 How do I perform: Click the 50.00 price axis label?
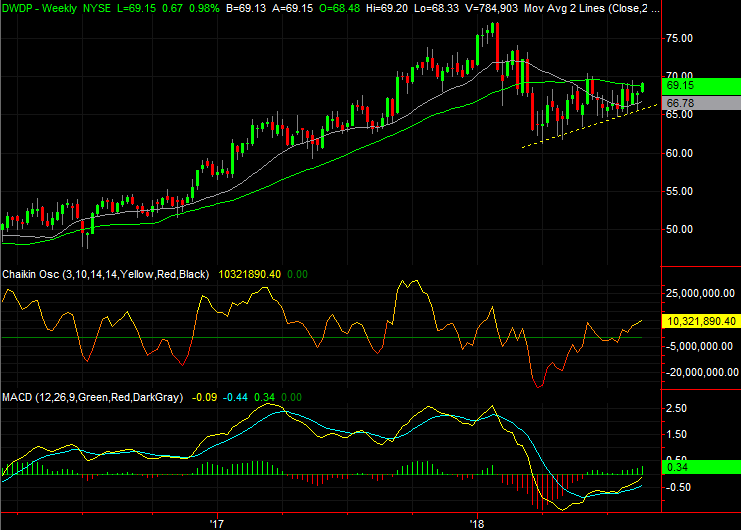click(x=682, y=229)
